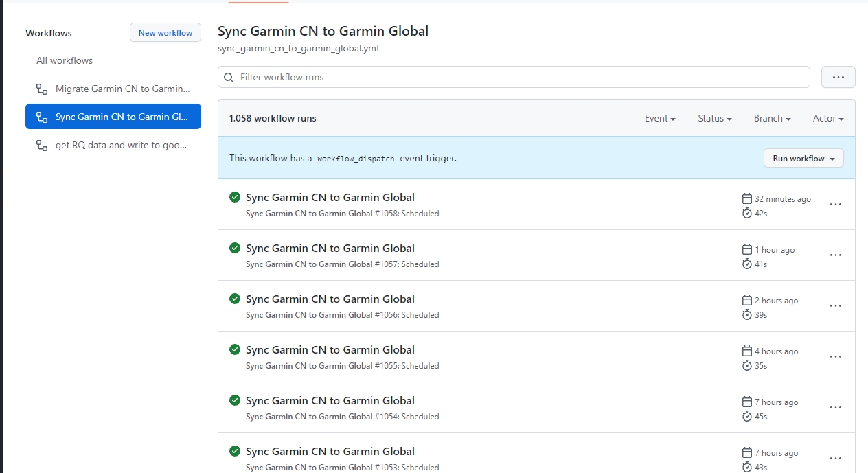
Task: Open the three-dot menu for run #1053
Action: [x=836, y=458]
